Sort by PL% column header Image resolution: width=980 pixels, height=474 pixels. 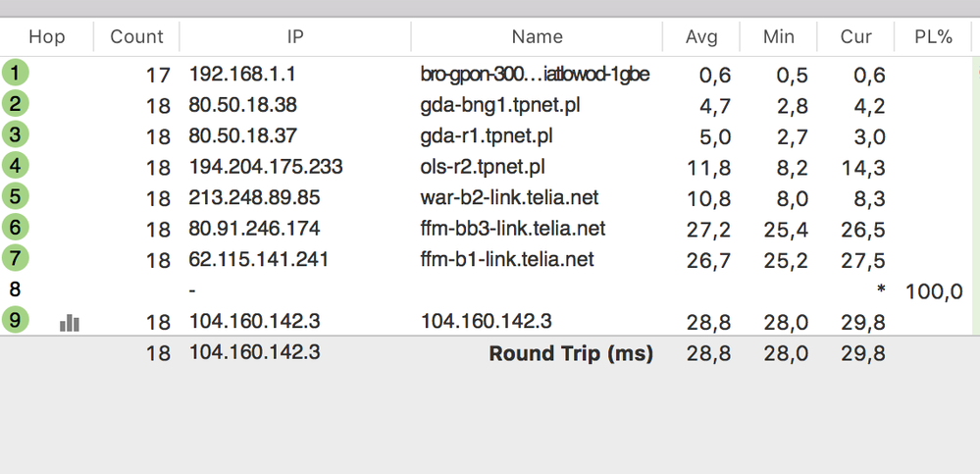point(932,37)
